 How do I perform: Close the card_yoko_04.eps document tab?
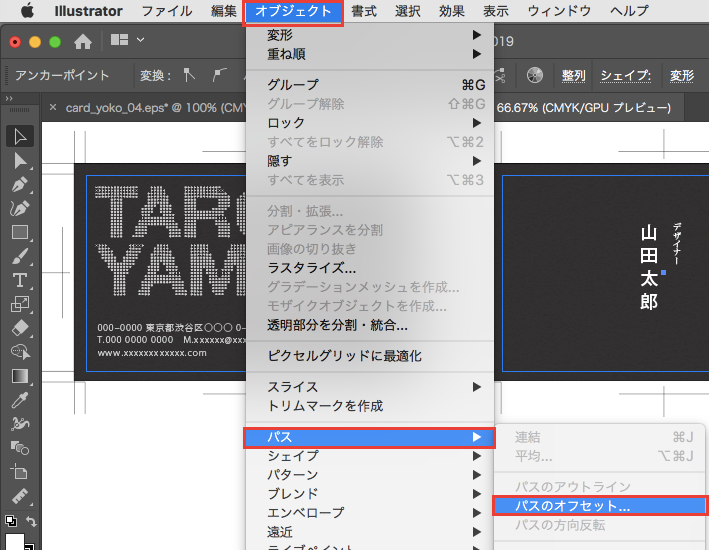coord(53,108)
